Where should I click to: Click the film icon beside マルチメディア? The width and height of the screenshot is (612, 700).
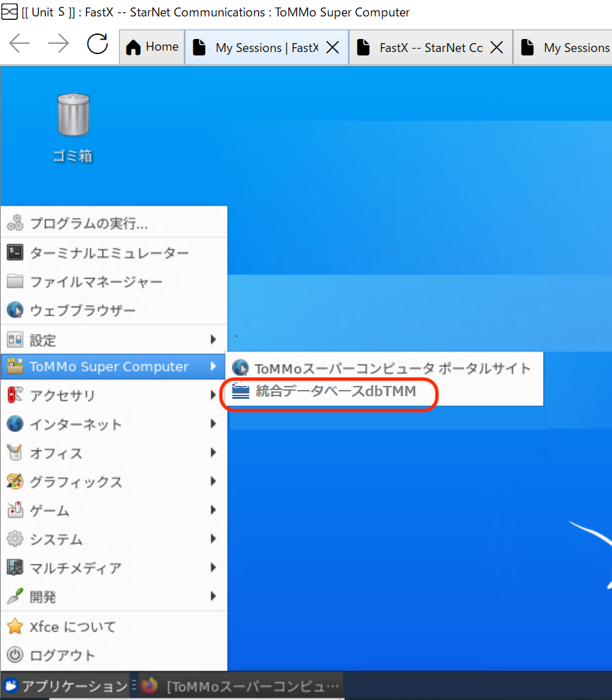pos(15,567)
